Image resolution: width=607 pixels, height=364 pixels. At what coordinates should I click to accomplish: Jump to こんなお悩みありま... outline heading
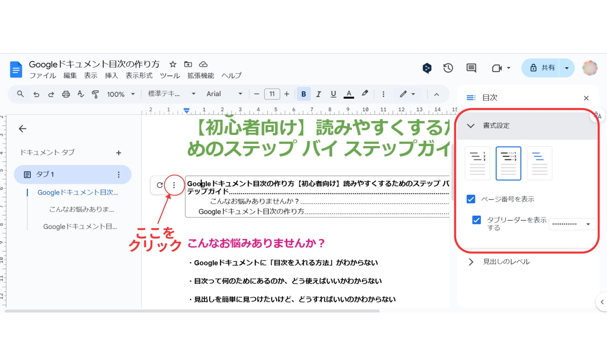pos(82,209)
